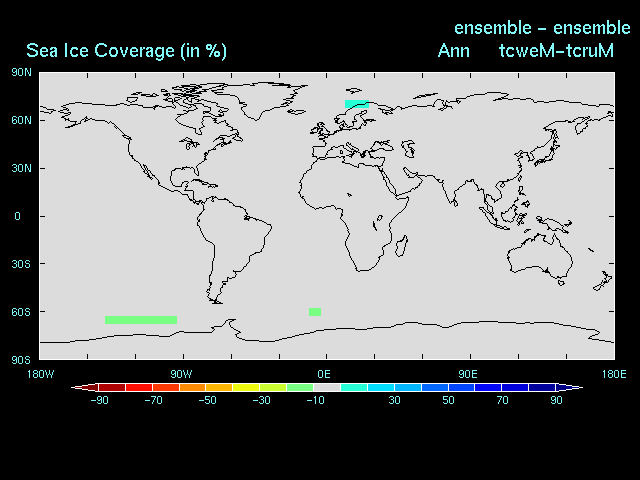The height and width of the screenshot is (480, 640).
Task: Click the -50 colorbar tick label
Action: 207,400
